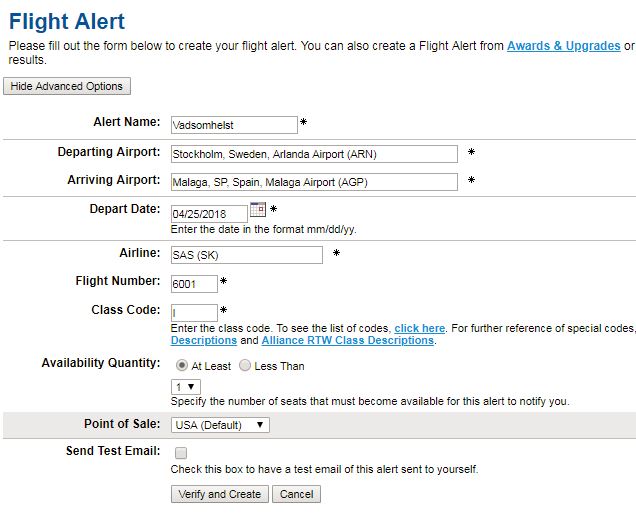The width and height of the screenshot is (636, 520).
Task: Open the Awards & Upgrades link
Action: coord(564,46)
